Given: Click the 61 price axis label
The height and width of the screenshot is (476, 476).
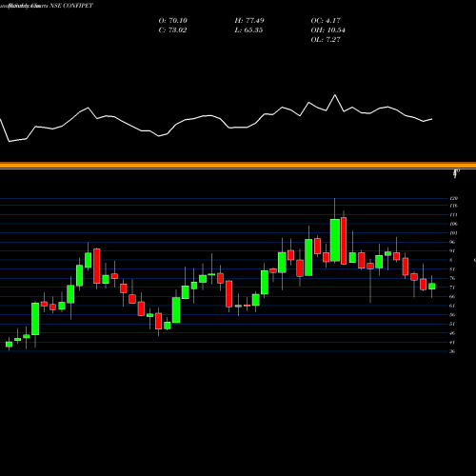Looking at the screenshot, I should point(452,306).
